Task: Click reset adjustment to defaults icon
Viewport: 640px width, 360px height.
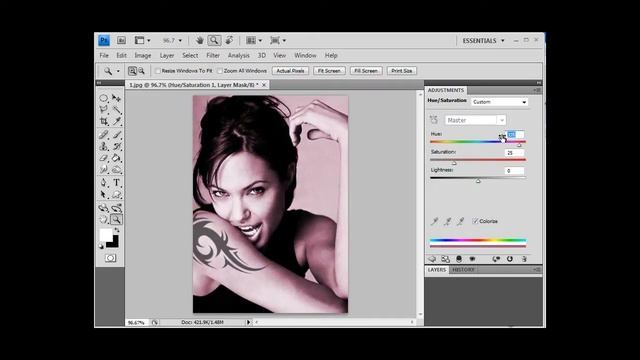Action: (510, 259)
